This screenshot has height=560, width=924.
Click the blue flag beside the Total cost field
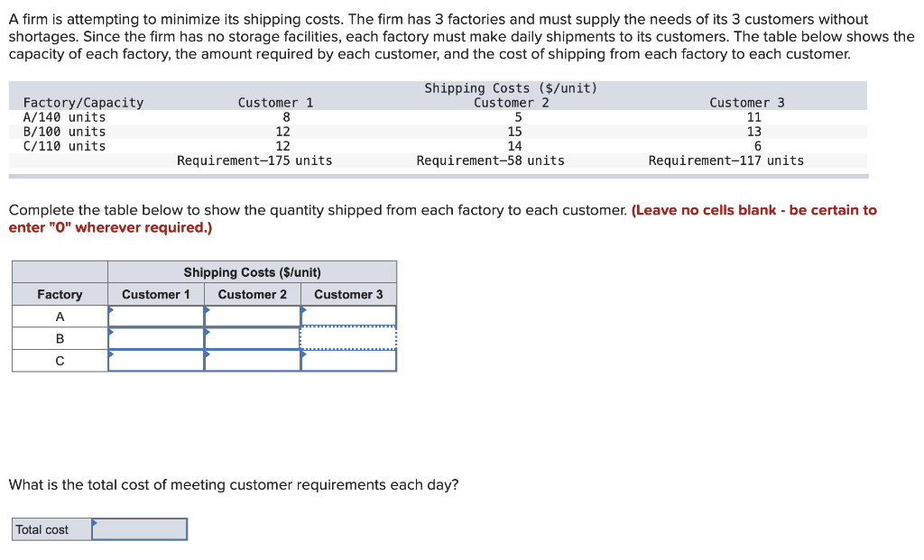[94, 523]
